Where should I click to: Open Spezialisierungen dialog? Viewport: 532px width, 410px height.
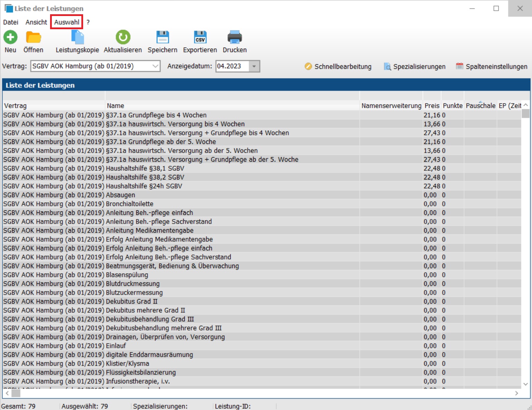click(x=414, y=66)
